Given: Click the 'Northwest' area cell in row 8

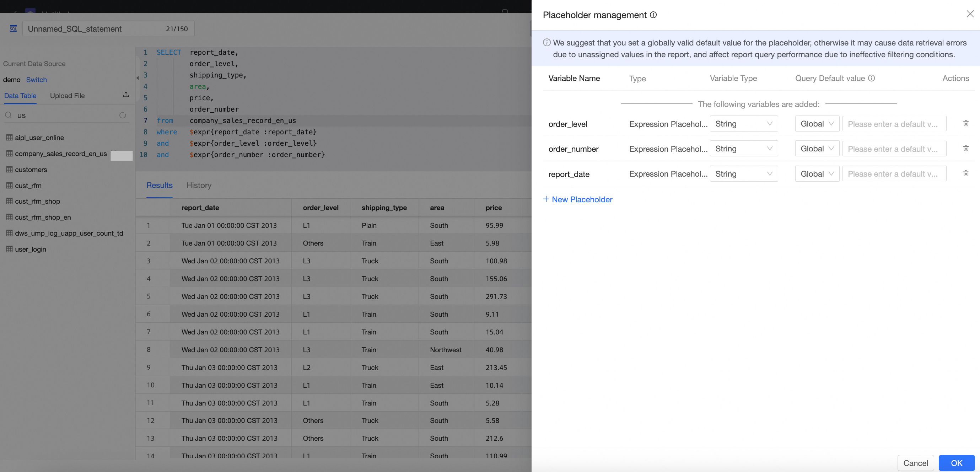Looking at the screenshot, I should [446, 349].
